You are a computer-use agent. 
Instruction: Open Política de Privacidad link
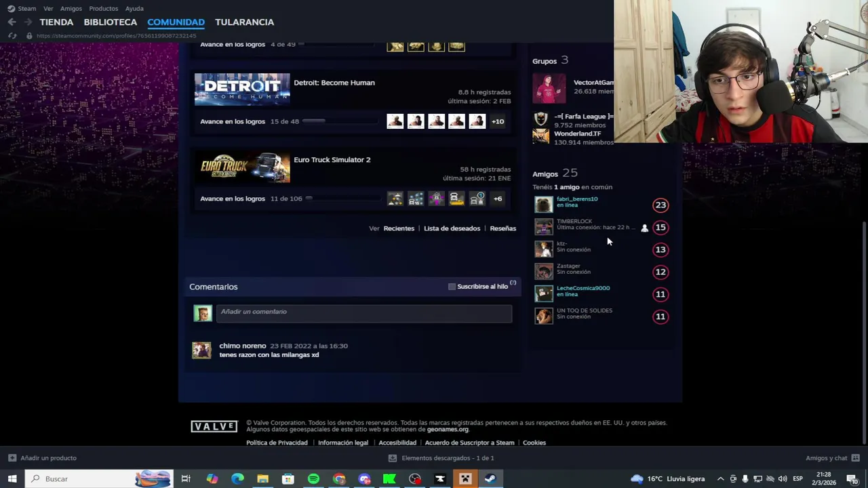[277, 443]
